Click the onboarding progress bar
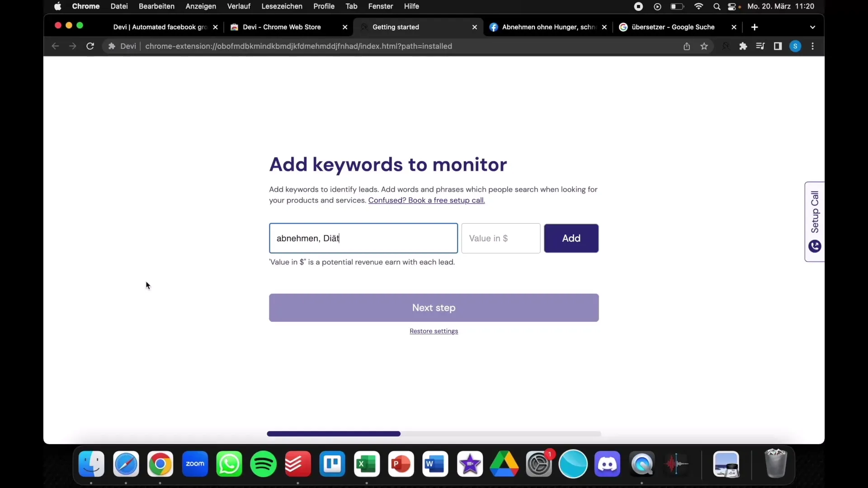The height and width of the screenshot is (488, 868). [x=434, y=434]
